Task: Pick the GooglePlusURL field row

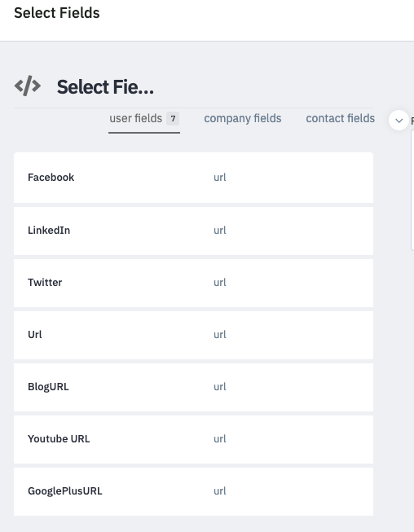Action: tap(193, 491)
